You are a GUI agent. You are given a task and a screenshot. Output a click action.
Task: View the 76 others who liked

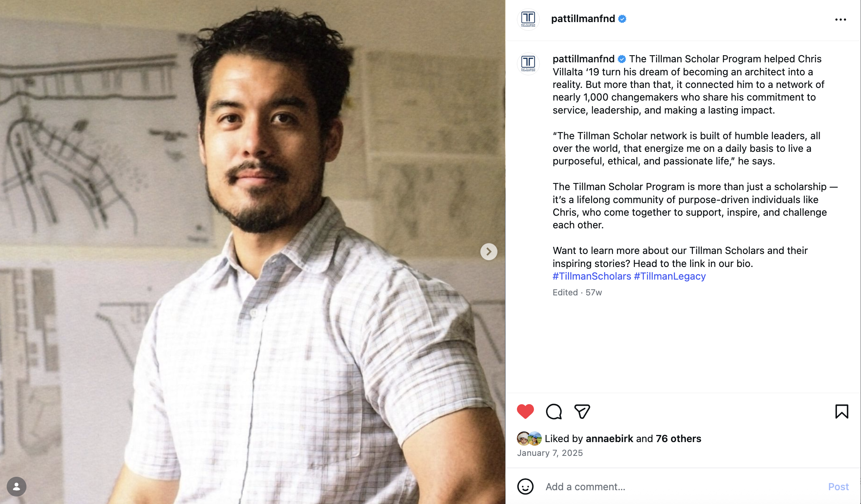click(678, 439)
